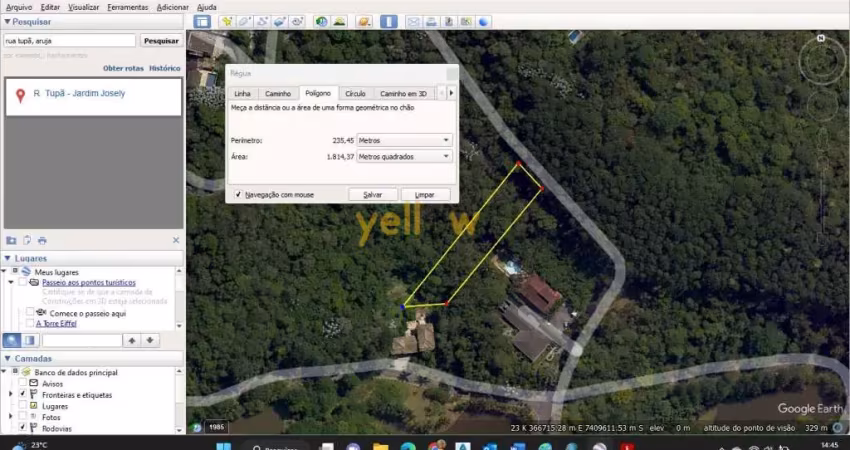The width and height of the screenshot is (850, 450).
Task: Uncheck Navegação com mouse checkbox
Action: [x=237, y=195]
